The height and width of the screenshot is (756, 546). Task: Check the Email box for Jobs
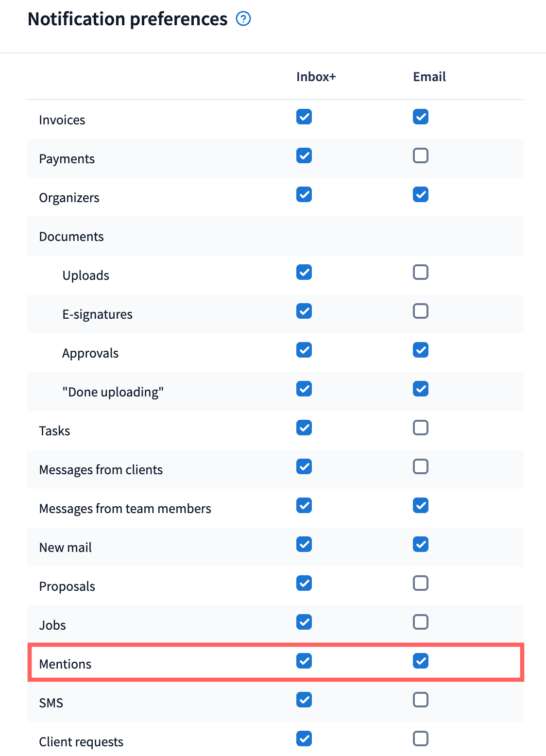click(x=421, y=622)
